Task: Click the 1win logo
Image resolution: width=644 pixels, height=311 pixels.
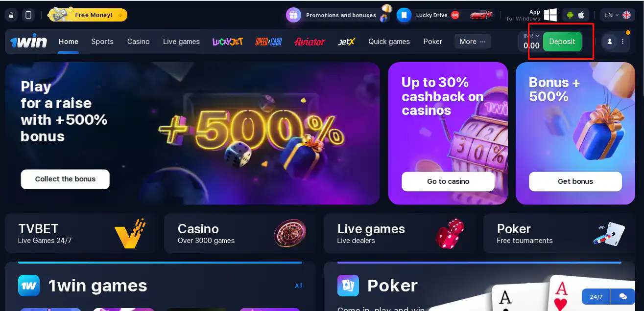Action: [x=29, y=42]
